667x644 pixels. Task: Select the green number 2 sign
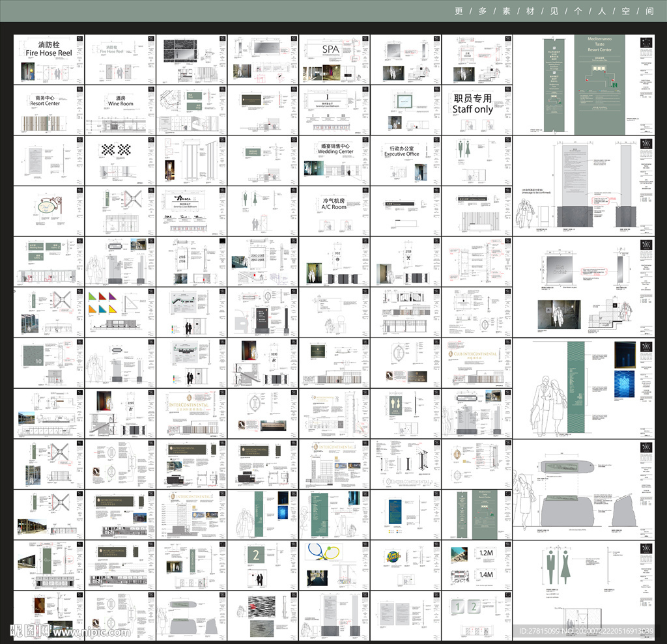(x=256, y=555)
